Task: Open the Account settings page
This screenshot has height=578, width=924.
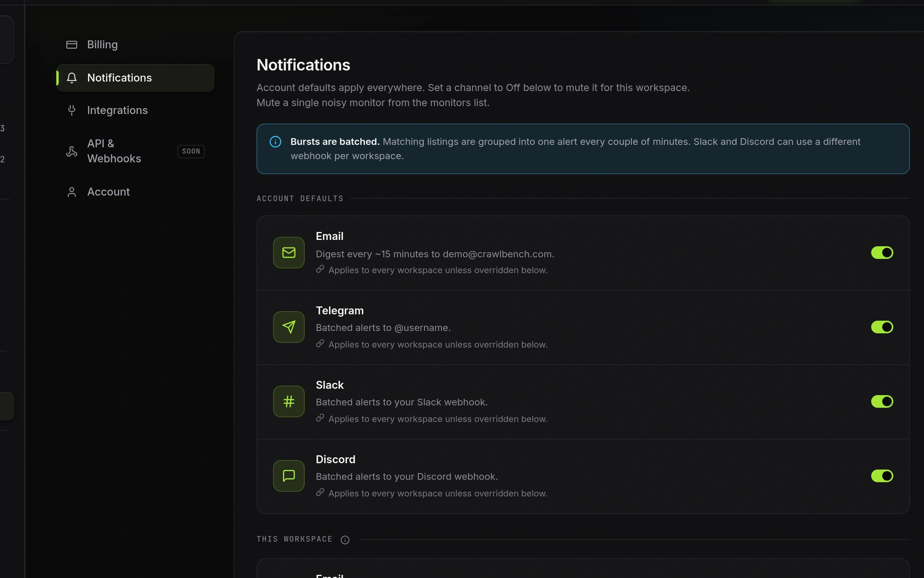Action: pos(135,192)
